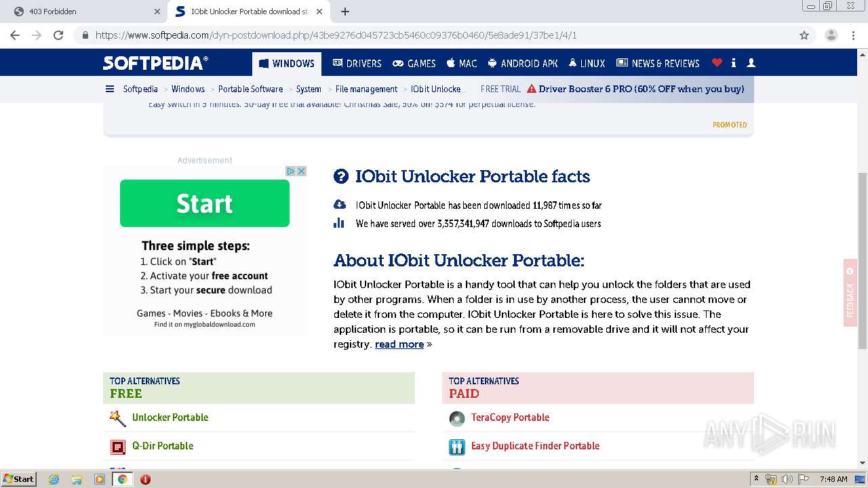Open the GAMES section
The width and height of the screenshot is (868, 488).
click(414, 63)
